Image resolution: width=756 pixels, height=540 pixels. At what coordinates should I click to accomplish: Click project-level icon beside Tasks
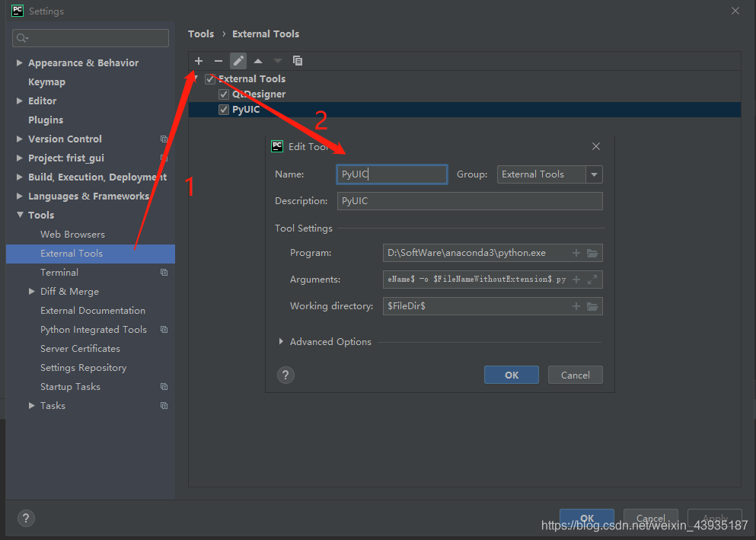(164, 406)
